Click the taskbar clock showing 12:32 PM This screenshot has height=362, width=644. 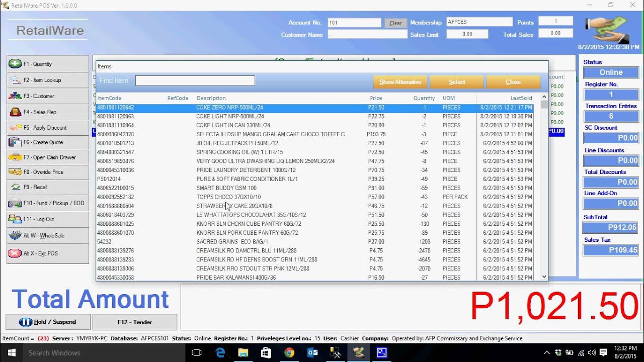coord(625,352)
